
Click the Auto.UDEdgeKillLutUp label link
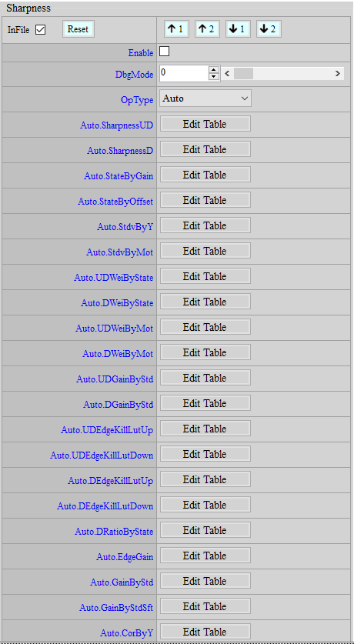coord(107,430)
